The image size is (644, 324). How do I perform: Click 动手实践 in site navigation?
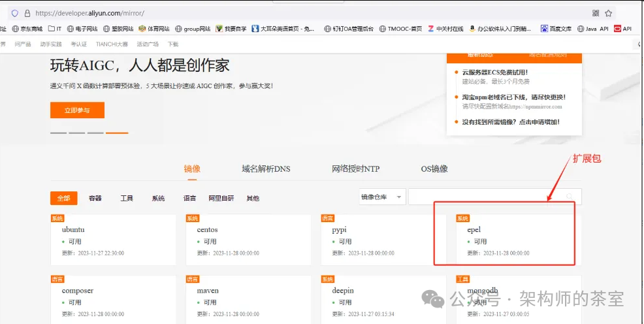pos(51,44)
